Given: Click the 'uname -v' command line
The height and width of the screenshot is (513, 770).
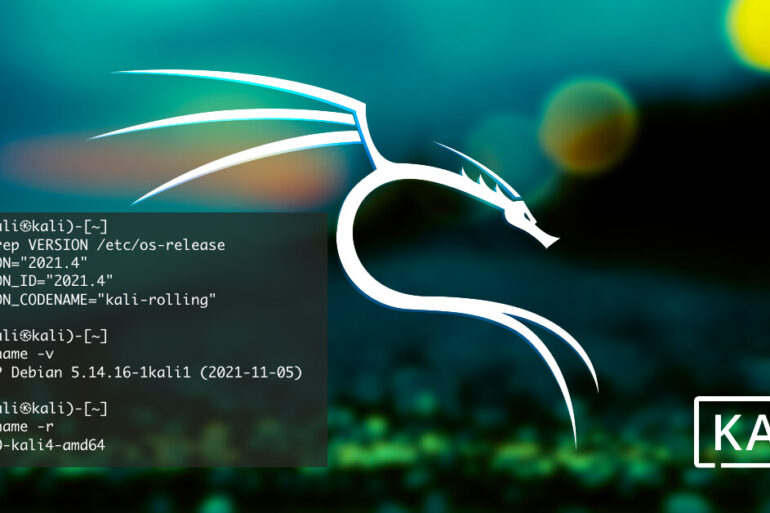Looking at the screenshot, I should pyautogui.click(x=27, y=354).
